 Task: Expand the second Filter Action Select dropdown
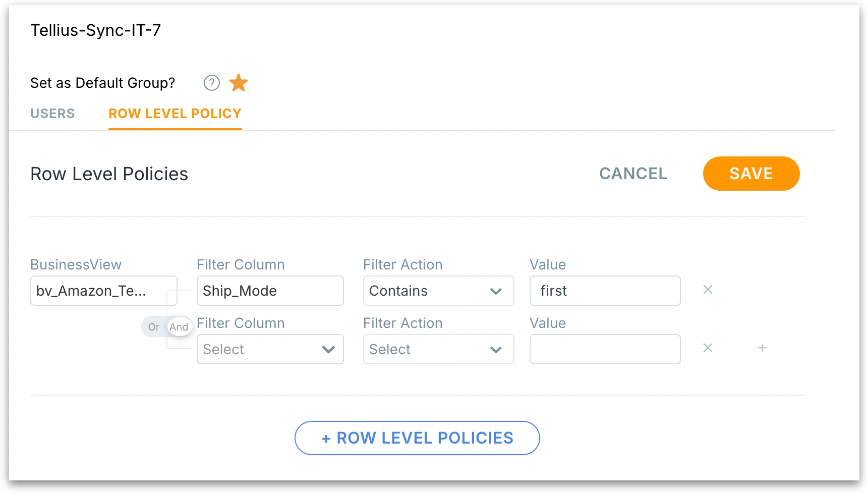tap(438, 349)
